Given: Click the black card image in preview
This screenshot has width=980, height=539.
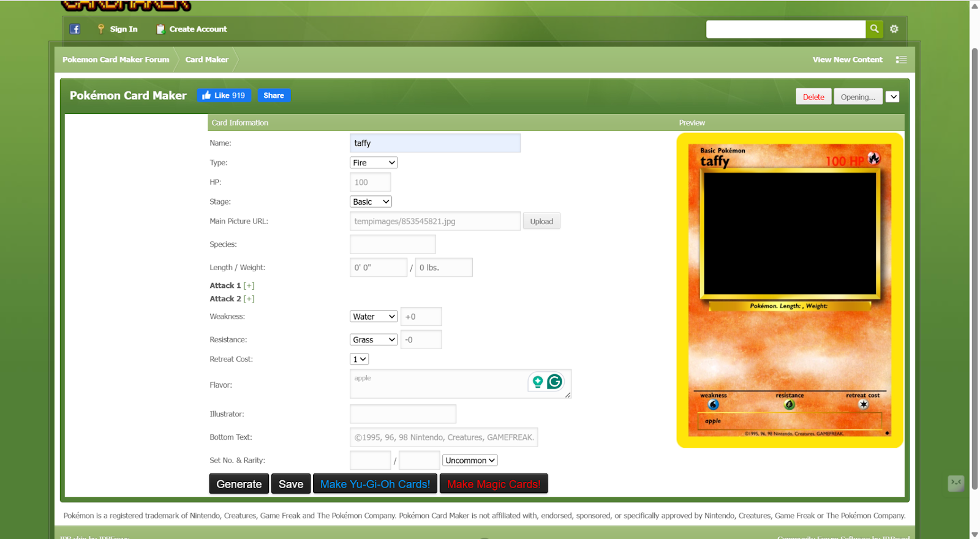Looking at the screenshot, I should coord(790,233).
